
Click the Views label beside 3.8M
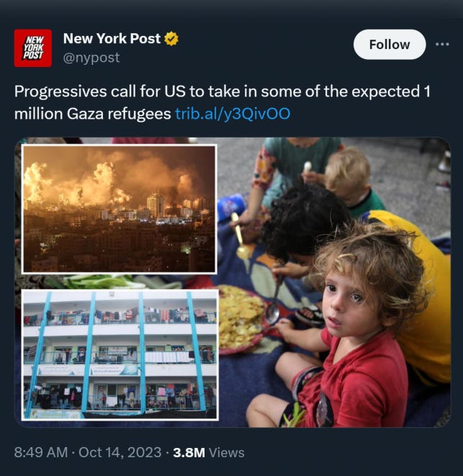coord(227,452)
